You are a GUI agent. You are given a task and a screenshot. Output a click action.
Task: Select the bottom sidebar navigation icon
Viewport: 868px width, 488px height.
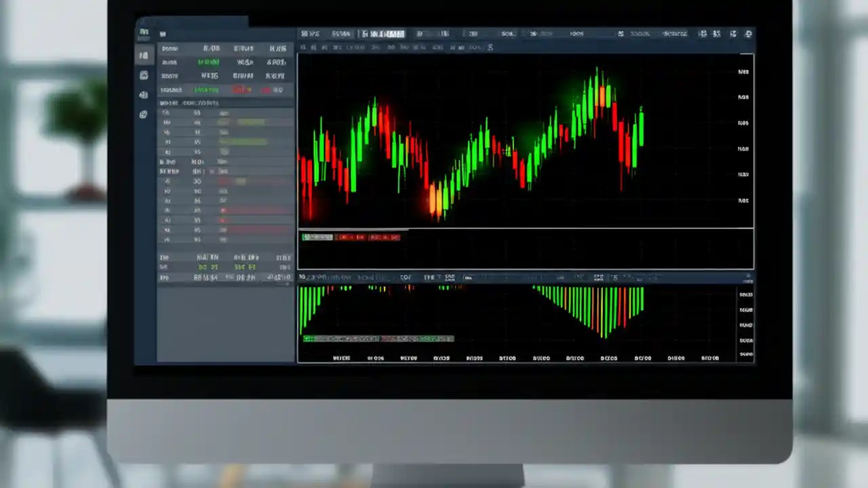pos(143,114)
